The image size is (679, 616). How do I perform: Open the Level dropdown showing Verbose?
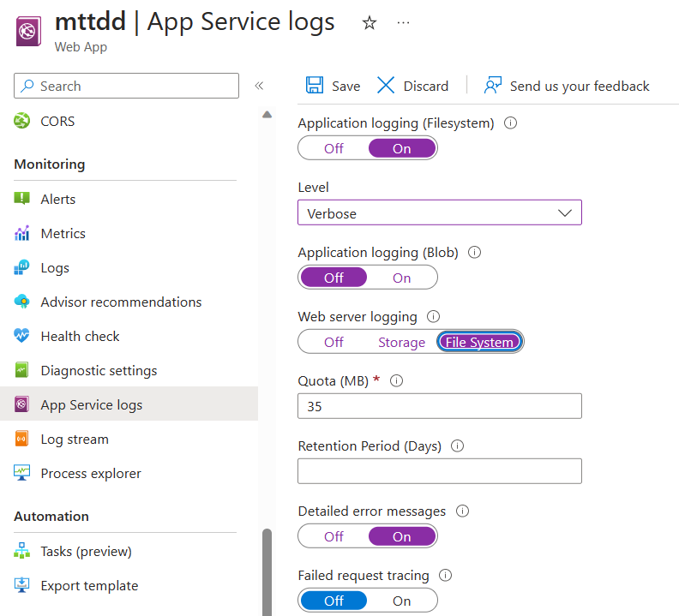(x=439, y=213)
